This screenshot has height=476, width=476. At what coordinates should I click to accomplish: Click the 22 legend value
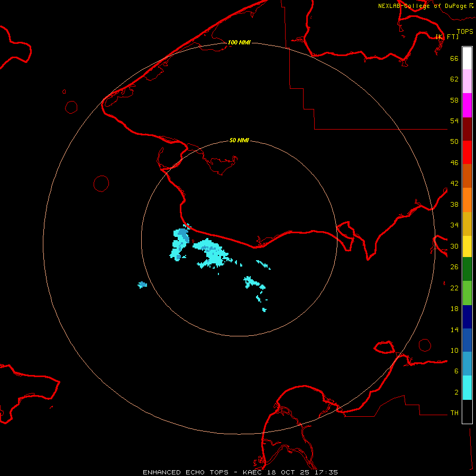pos(454,288)
